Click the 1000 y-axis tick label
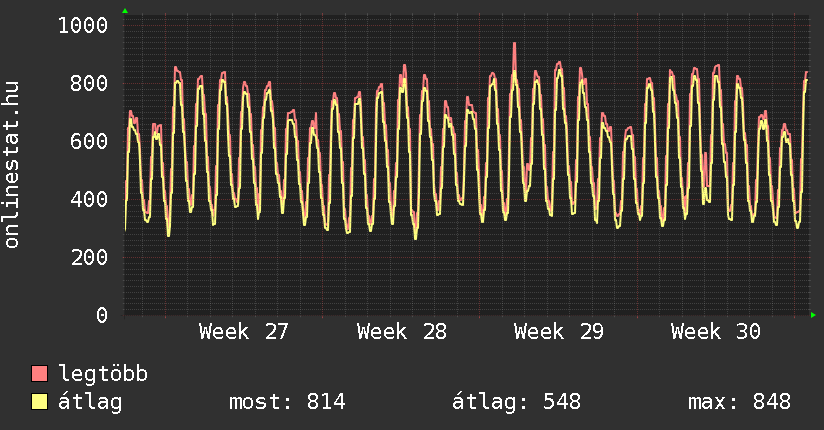This screenshot has width=824, height=430. tap(83, 25)
